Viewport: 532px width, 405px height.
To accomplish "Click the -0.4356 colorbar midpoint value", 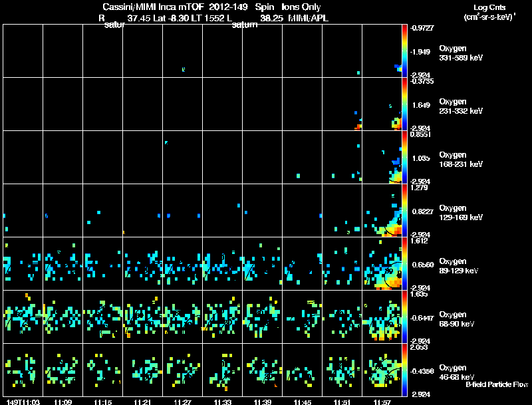I will click(x=422, y=371).
